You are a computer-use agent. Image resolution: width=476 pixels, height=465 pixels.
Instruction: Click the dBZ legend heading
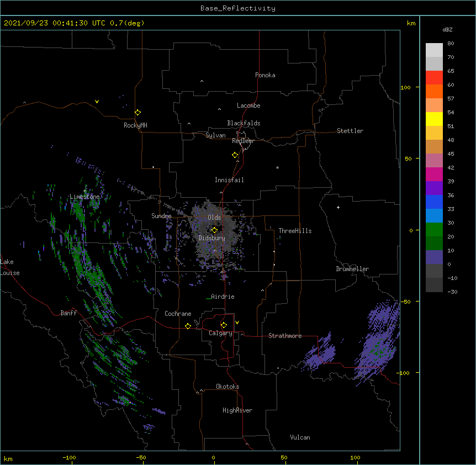[447, 29]
